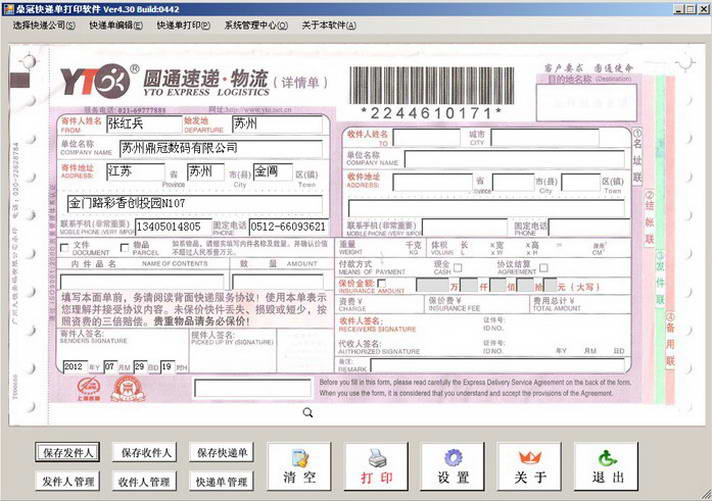The width and height of the screenshot is (712, 501).
Task: Check the 保价金额 insurance checkbox
Action: (381, 284)
